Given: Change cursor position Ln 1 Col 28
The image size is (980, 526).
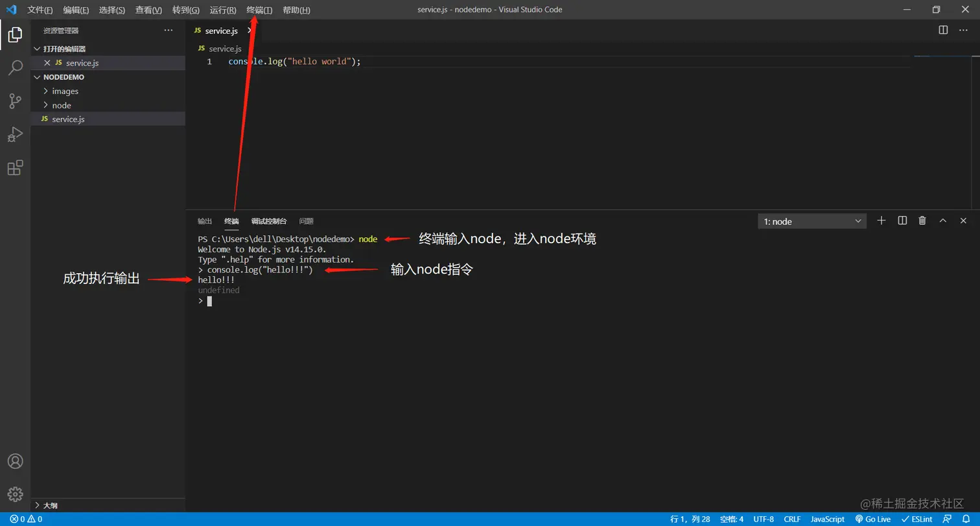Looking at the screenshot, I should 690,519.
